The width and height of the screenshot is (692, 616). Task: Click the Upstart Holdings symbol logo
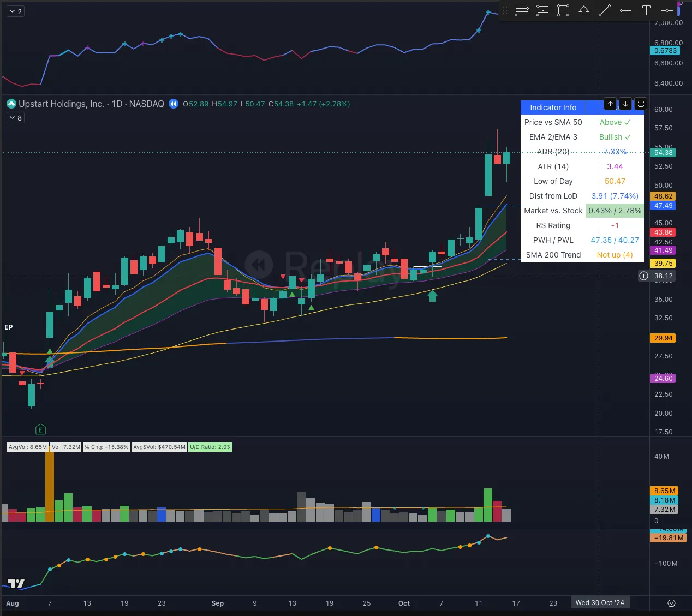11,104
